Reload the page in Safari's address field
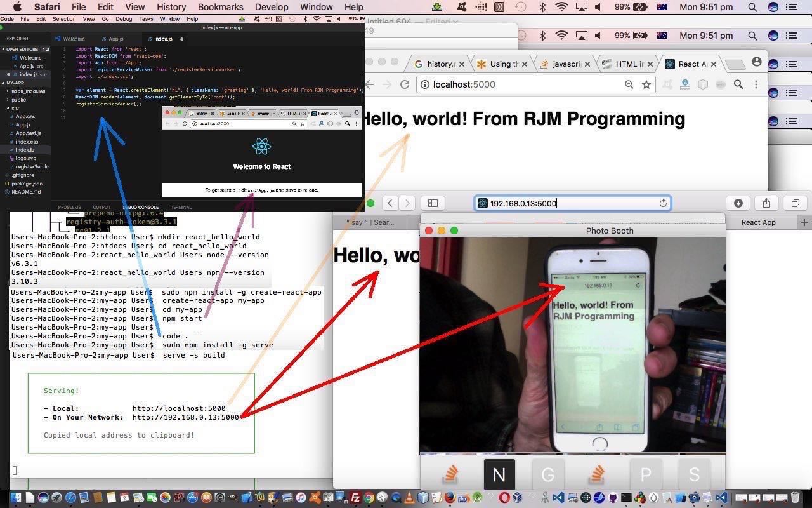Image resolution: width=812 pixels, height=508 pixels. tap(663, 203)
